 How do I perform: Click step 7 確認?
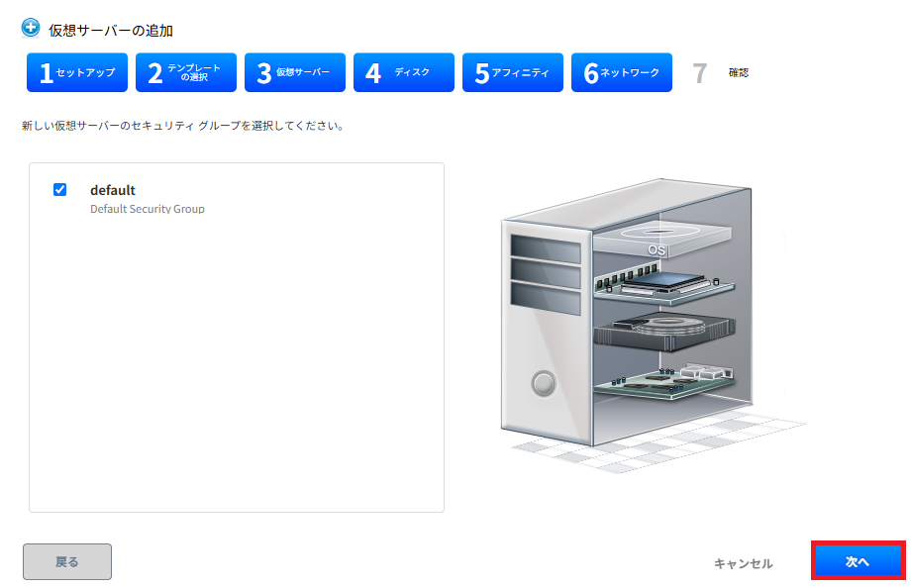click(x=721, y=72)
